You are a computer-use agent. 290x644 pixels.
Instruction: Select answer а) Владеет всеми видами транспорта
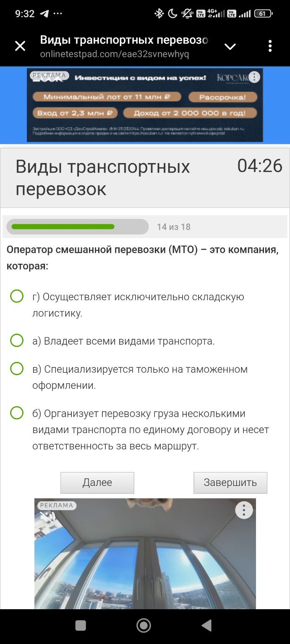tap(16, 341)
